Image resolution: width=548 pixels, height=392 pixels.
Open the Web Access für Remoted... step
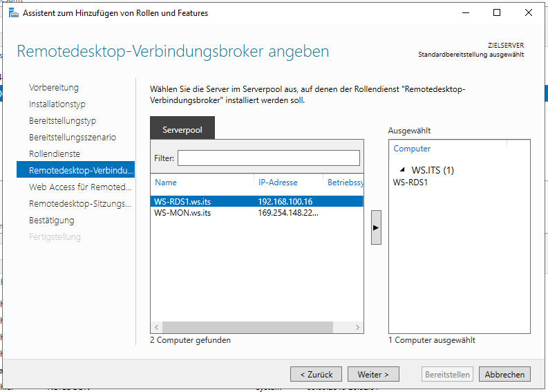(x=80, y=187)
